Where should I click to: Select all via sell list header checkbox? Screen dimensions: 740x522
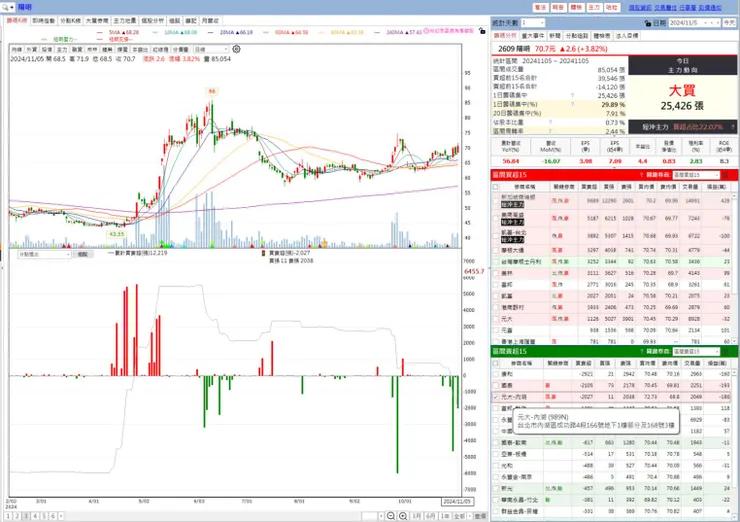pyautogui.click(x=496, y=363)
